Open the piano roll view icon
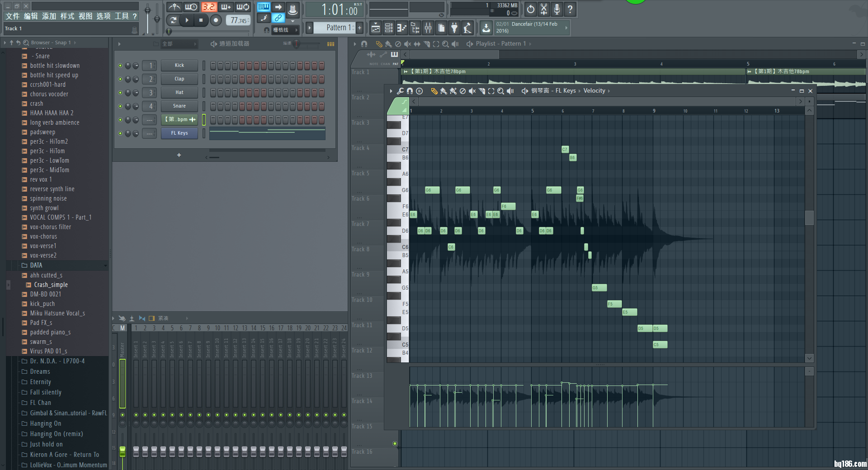The height and width of the screenshot is (470, 868). click(x=401, y=28)
